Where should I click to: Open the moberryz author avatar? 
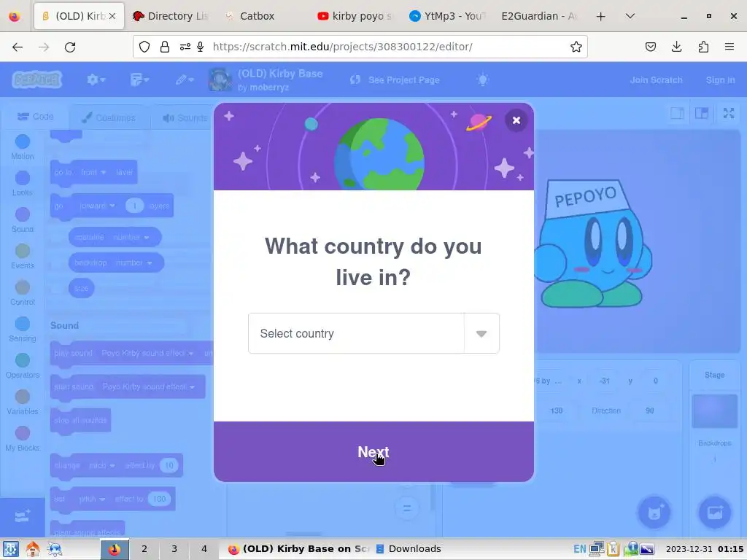tap(220, 79)
